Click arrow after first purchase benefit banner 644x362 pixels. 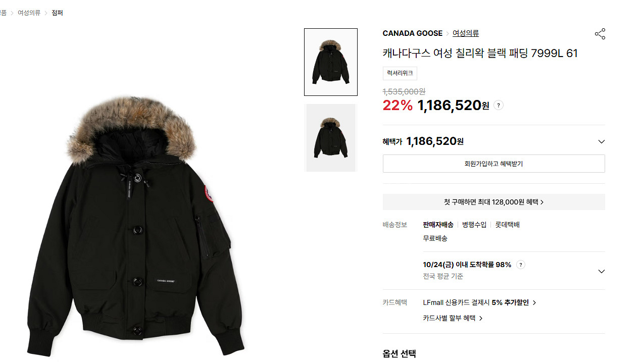pyautogui.click(x=542, y=202)
